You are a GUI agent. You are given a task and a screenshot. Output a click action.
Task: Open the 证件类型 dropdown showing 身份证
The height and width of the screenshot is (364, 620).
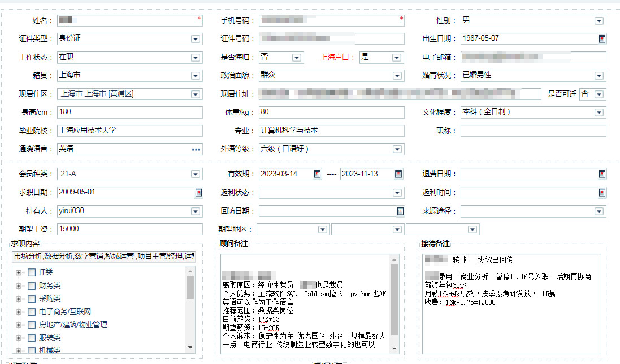coord(196,39)
